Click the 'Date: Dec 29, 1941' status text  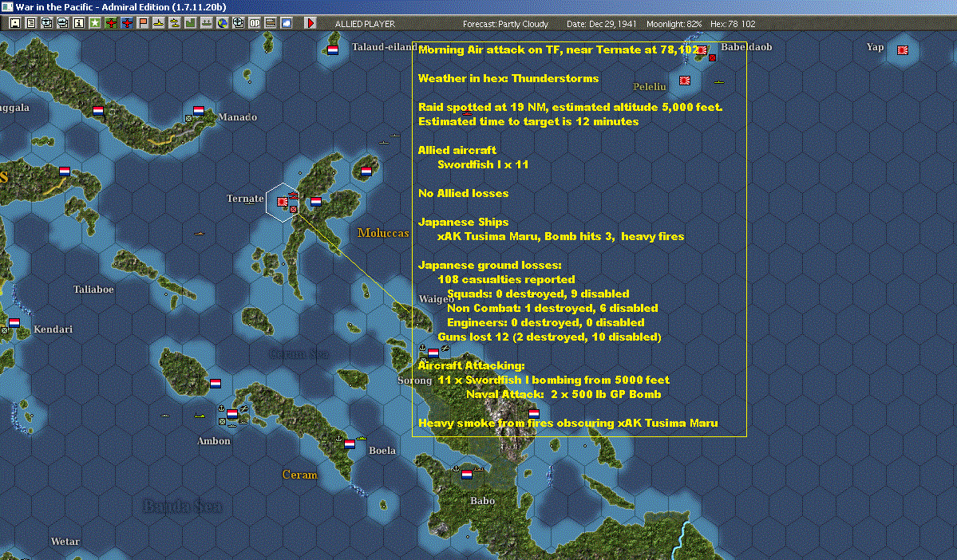601,24
